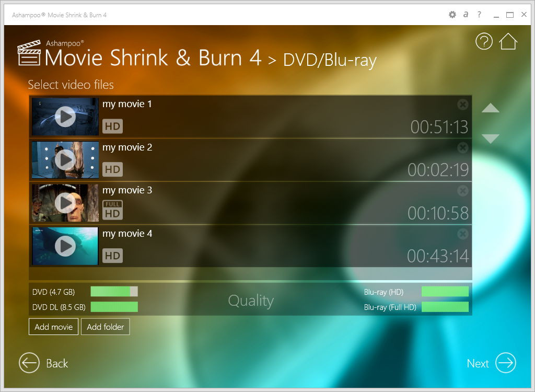This screenshot has height=392, width=535.
Task: Click the 'DVD/Blu-ray' breadcrumb text
Action: point(330,61)
